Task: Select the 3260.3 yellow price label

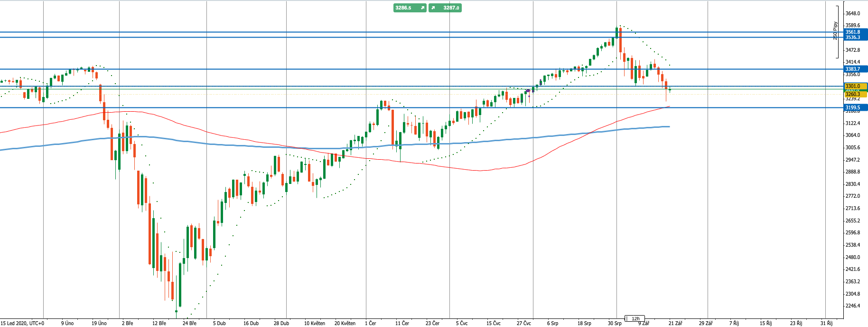Action: (x=856, y=95)
